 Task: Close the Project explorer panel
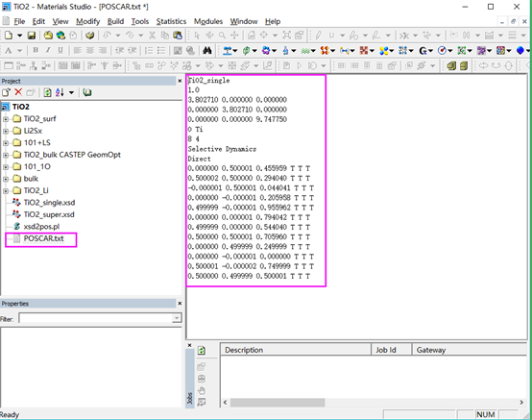(x=180, y=81)
